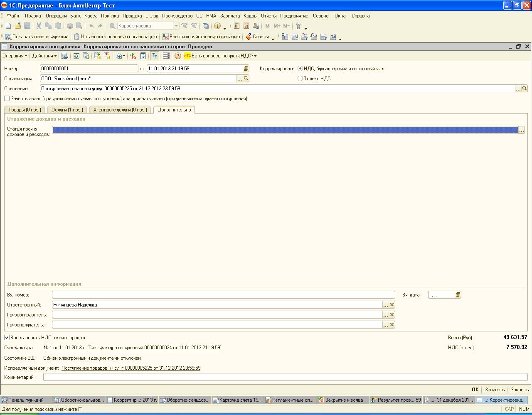The image size is (532, 415).
Task: Switch to the Услуги (1 поз.) tab
Action: 67,110
